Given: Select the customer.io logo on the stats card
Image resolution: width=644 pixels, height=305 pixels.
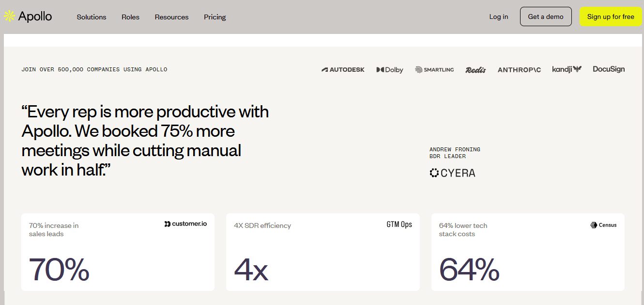Looking at the screenshot, I should pyautogui.click(x=185, y=224).
